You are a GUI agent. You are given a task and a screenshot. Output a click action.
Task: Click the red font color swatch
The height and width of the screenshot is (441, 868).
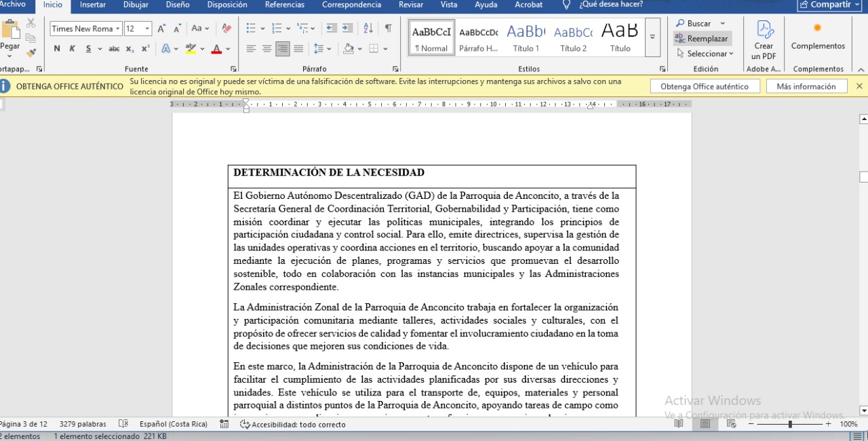[x=216, y=49]
